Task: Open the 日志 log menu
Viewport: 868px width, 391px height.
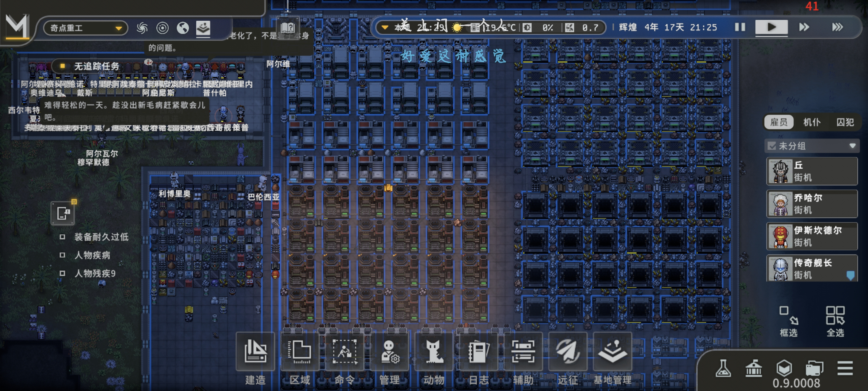Action: coord(478,352)
